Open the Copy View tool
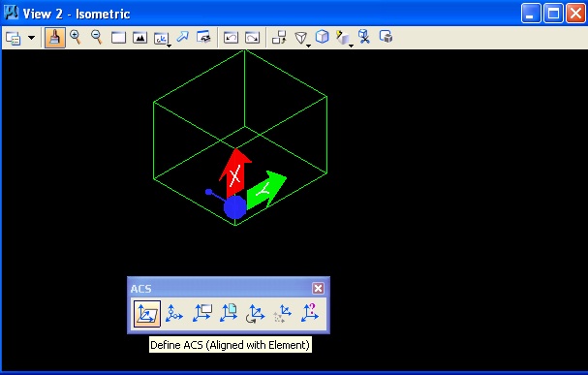The height and width of the screenshot is (375, 588). pyautogui.click(x=279, y=38)
